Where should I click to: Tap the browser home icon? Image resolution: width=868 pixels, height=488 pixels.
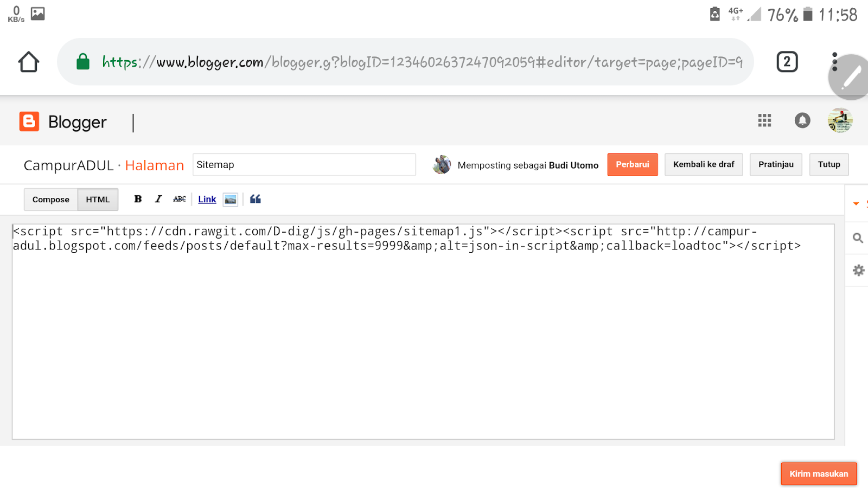click(29, 62)
